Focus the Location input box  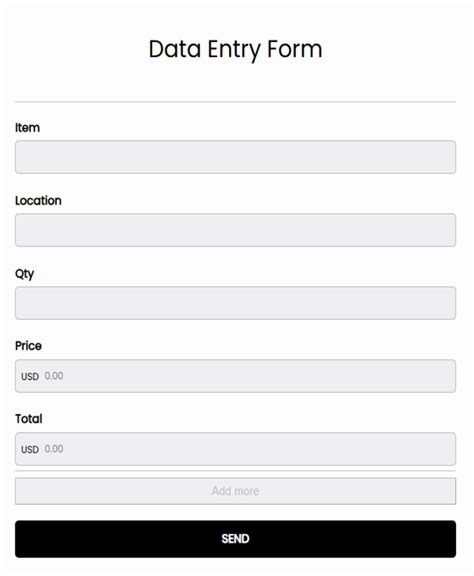235,230
